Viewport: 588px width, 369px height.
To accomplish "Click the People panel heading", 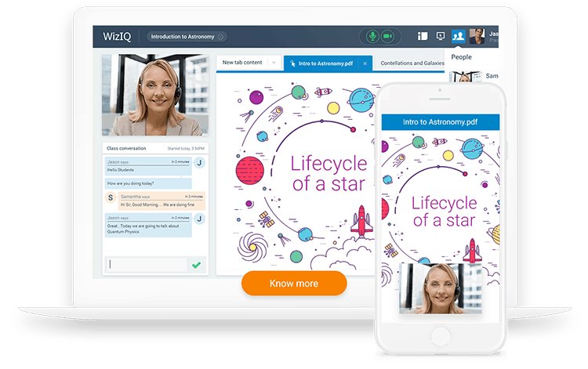I will [x=461, y=57].
